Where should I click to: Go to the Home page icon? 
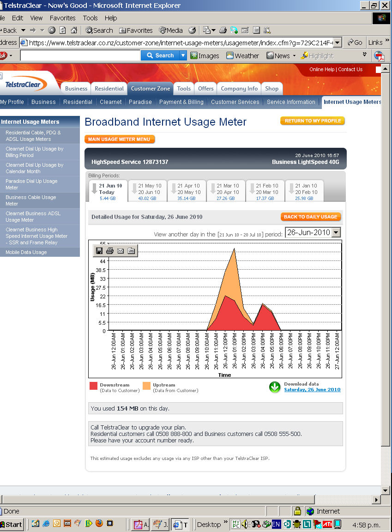(x=74, y=30)
